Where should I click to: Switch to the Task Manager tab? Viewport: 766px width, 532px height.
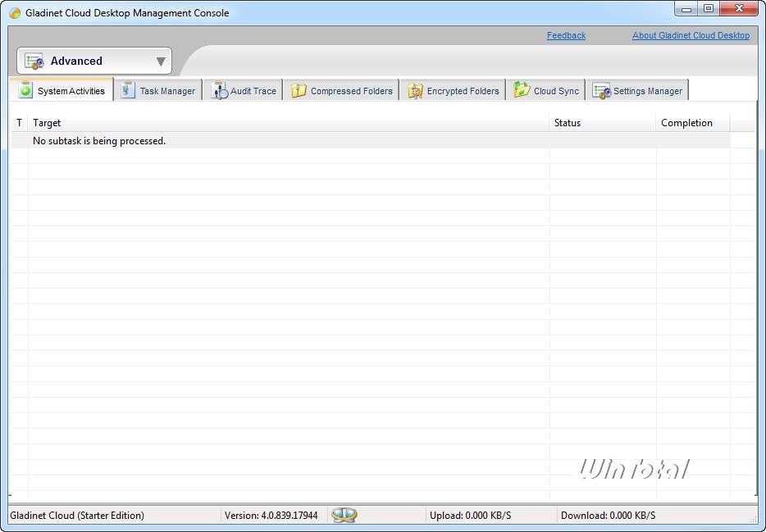click(x=158, y=90)
